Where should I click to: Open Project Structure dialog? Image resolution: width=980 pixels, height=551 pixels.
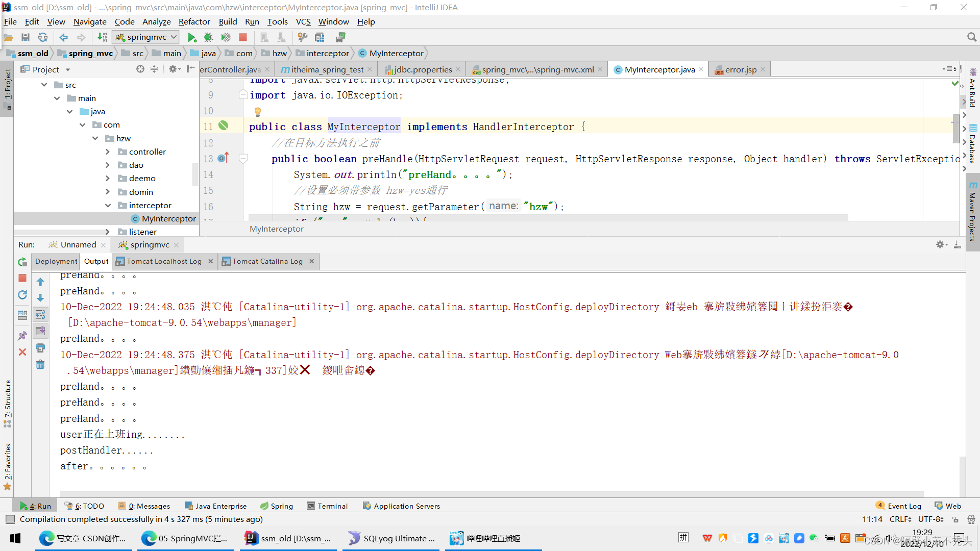tap(320, 37)
